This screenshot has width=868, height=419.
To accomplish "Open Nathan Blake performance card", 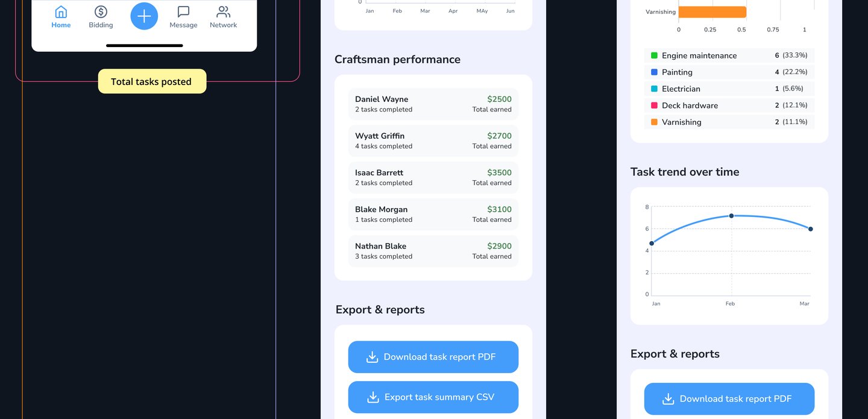I will [433, 251].
